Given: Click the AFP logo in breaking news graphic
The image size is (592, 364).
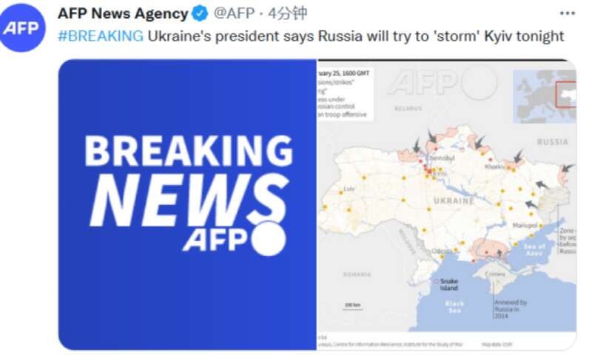Looking at the screenshot, I should pyautogui.click(x=235, y=239).
